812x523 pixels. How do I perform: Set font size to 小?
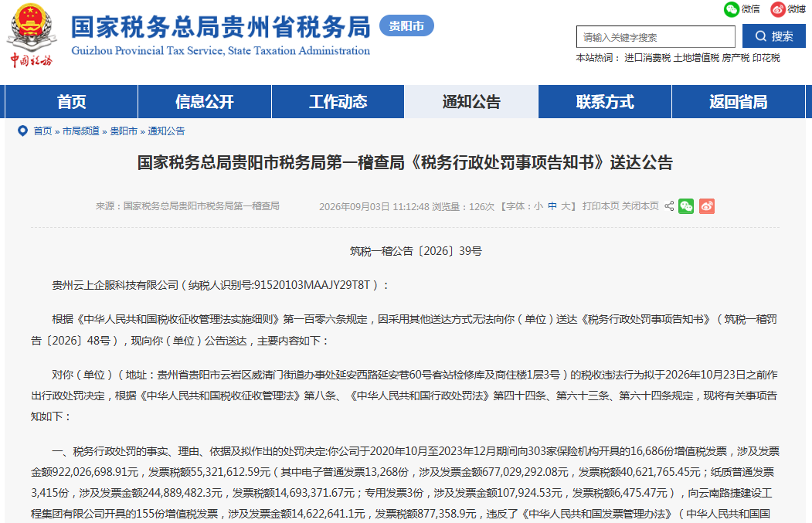539,206
